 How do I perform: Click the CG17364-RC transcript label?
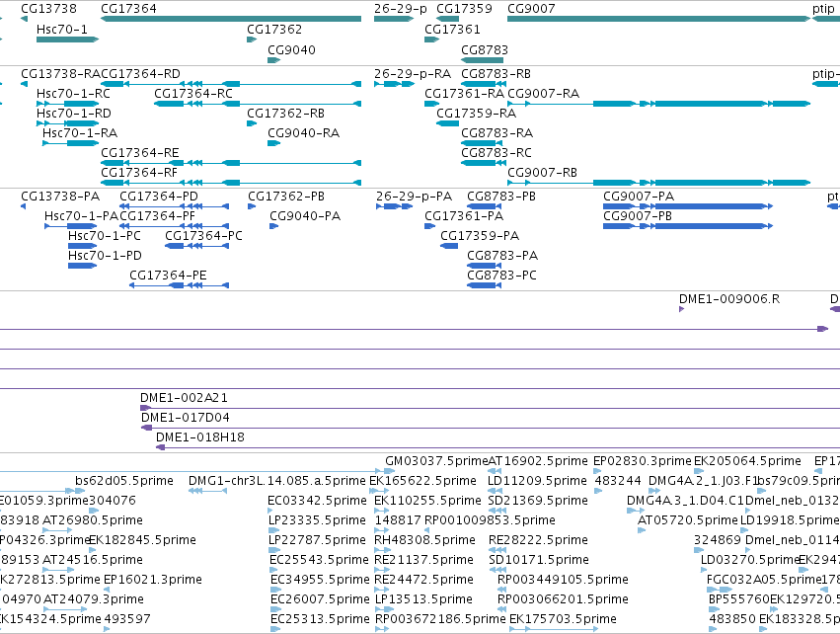pos(193,93)
